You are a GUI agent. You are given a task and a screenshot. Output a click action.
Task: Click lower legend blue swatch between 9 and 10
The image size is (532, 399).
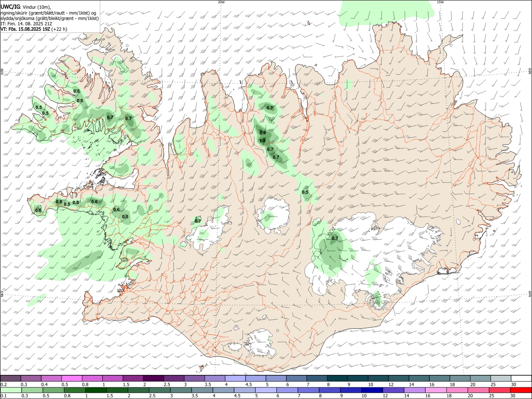[x=350, y=390]
